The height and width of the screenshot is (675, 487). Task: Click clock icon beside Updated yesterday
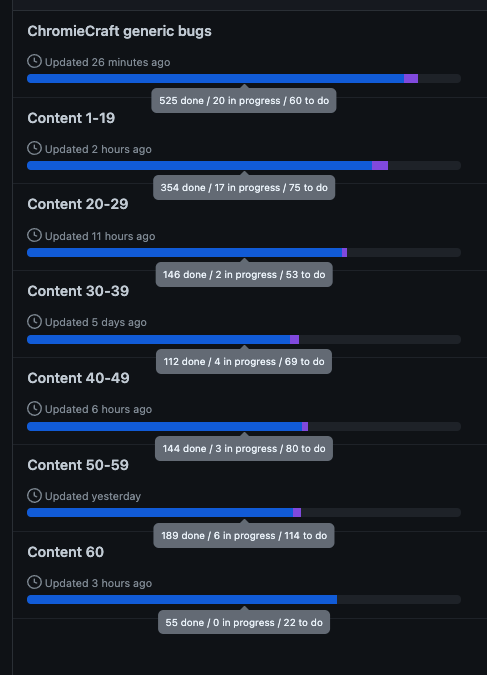click(34, 495)
